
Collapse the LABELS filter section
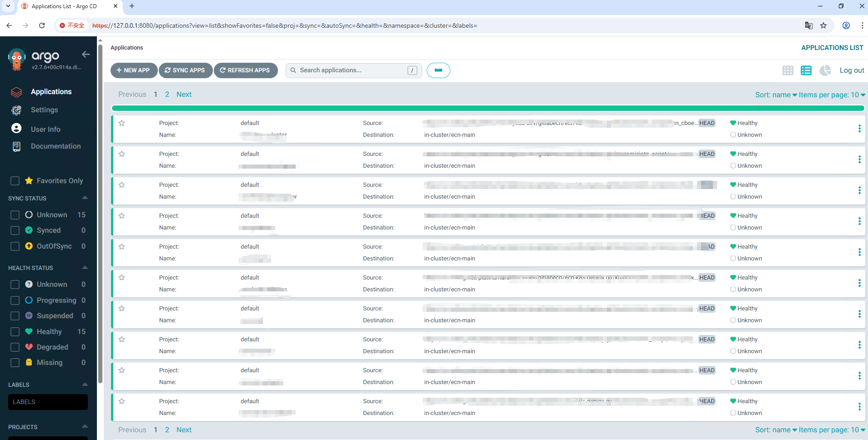tap(85, 384)
